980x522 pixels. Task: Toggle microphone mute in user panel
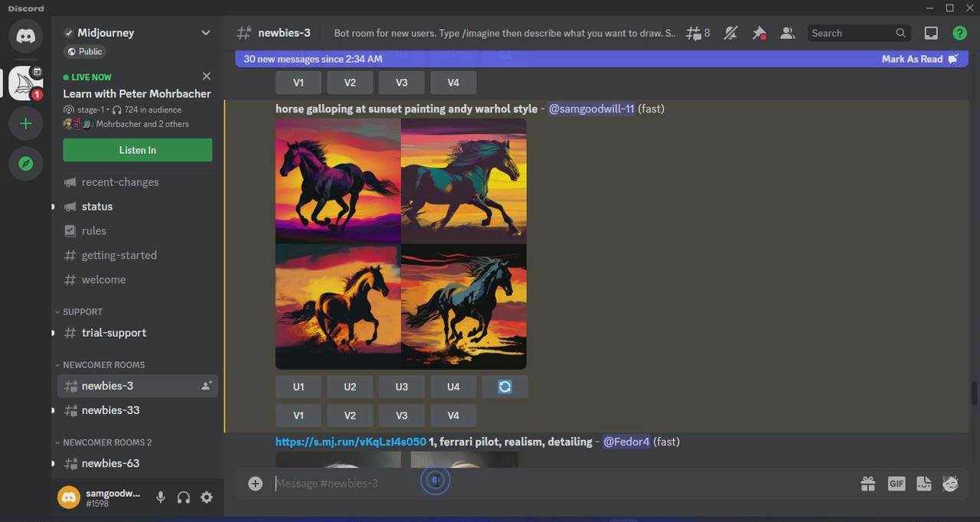click(x=161, y=498)
